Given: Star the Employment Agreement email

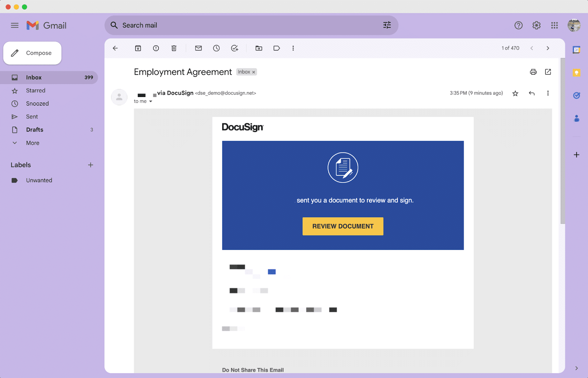Looking at the screenshot, I should point(516,93).
